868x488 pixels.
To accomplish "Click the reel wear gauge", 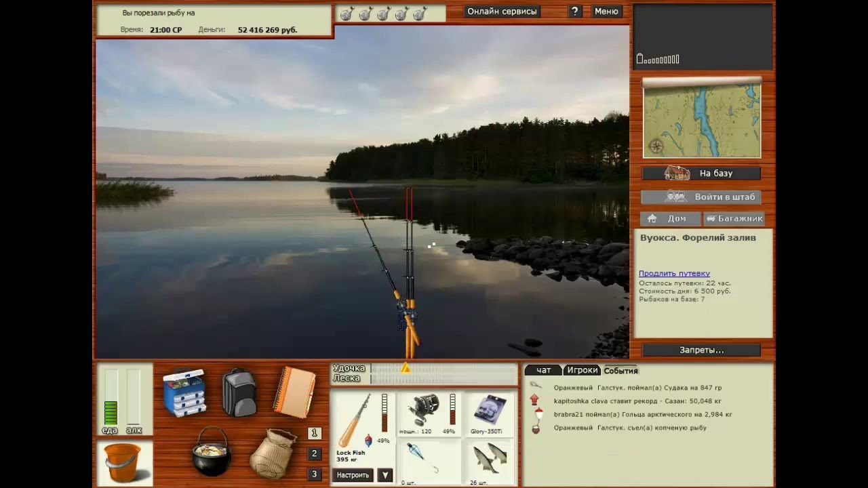I will (452, 409).
